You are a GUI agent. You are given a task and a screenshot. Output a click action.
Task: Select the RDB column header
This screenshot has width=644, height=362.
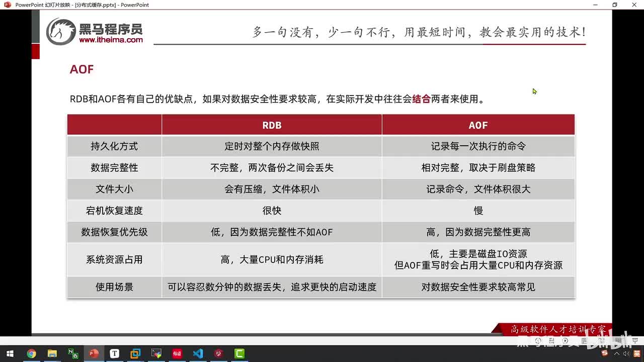(272, 125)
